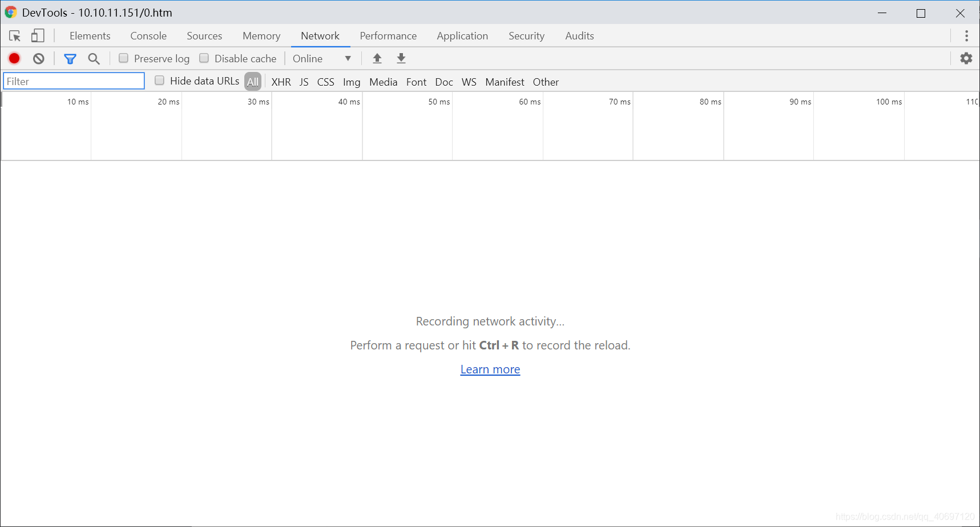Open the Console tab
This screenshot has height=527, width=980.
[148, 36]
